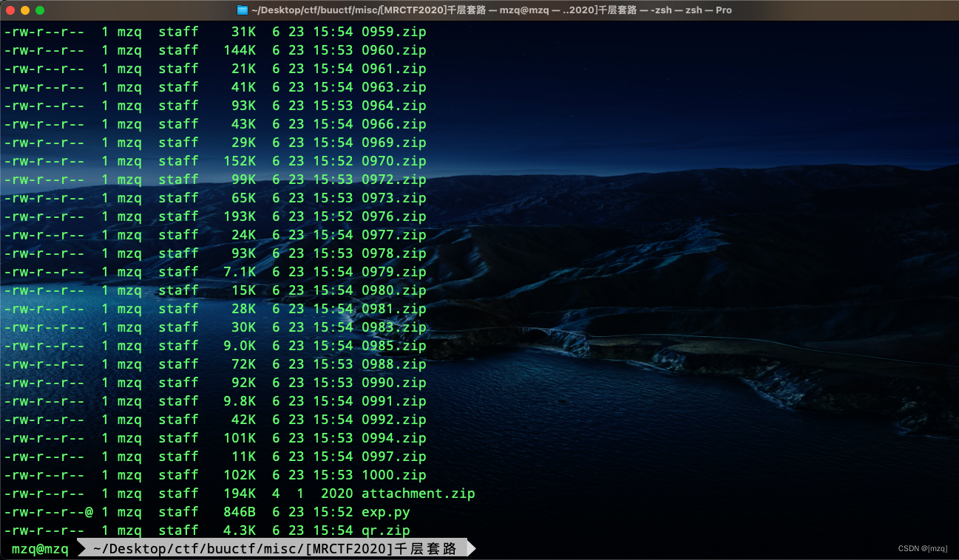Select the 1000.zip file entry
Screen dimensions: 959x560
click(x=393, y=475)
